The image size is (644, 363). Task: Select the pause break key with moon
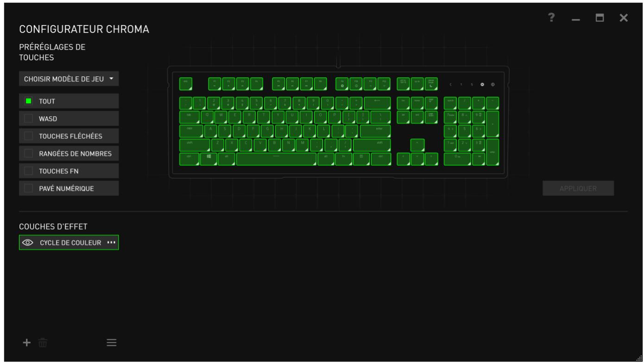[x=431, y=84]
